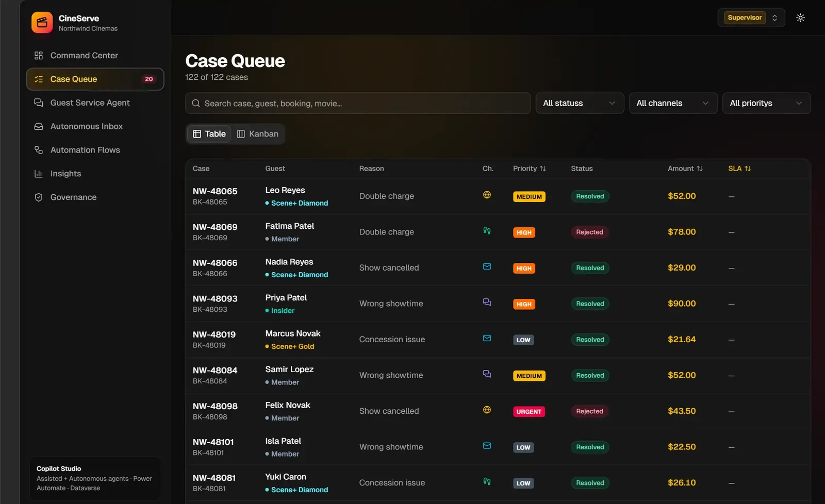The image size is (825, 504).
Task: Open Autonomous Inbox page
Action: 95,126
